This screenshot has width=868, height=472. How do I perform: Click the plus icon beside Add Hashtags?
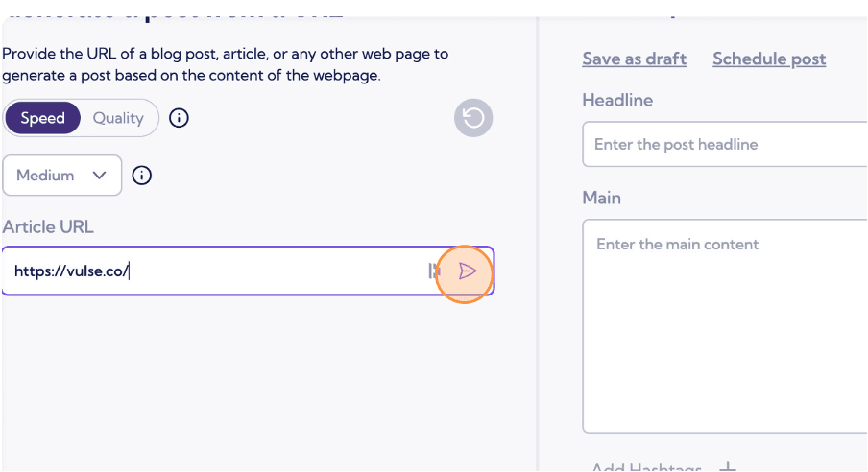point(728,467)
